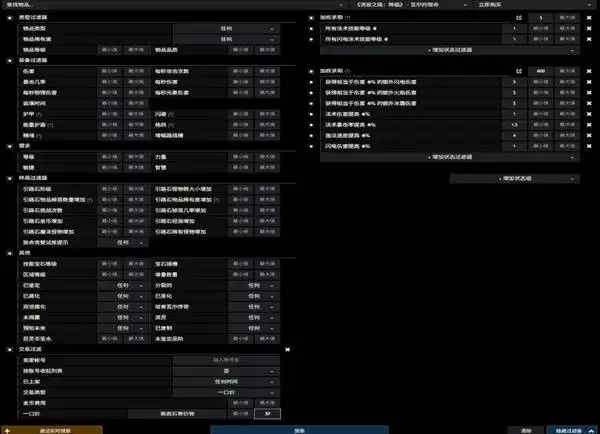Image resolution: width=600 pixels, height=434 pixels.
Task: Click the 法术暴击率提高 weight value field
Action: [x=514, y=125]
